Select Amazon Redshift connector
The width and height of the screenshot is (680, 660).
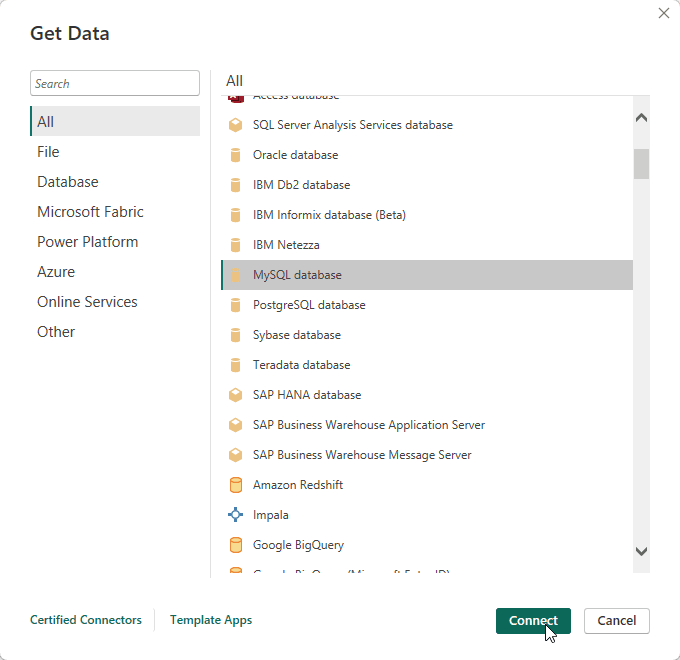[x=427, y=485]
